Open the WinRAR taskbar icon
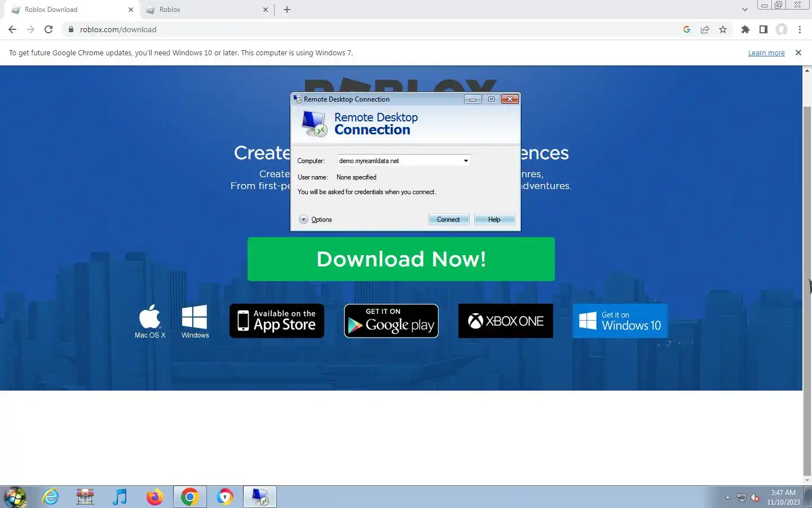This screenshot has height=508, width=812. pos(85,497)
